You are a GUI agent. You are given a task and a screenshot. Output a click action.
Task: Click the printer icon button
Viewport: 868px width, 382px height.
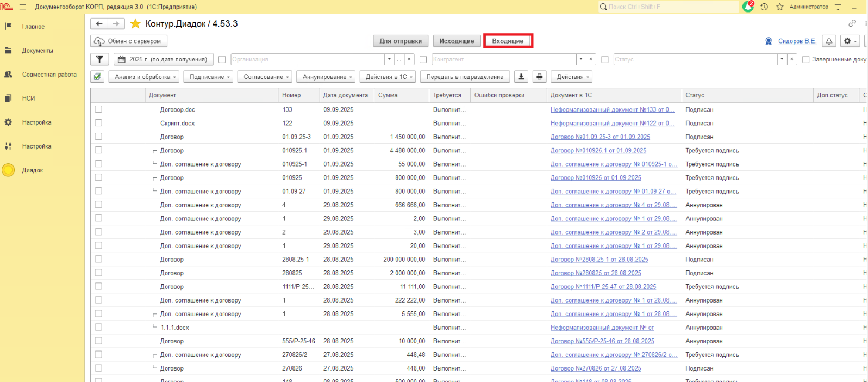pyautogui.click(x=539, y=77)
